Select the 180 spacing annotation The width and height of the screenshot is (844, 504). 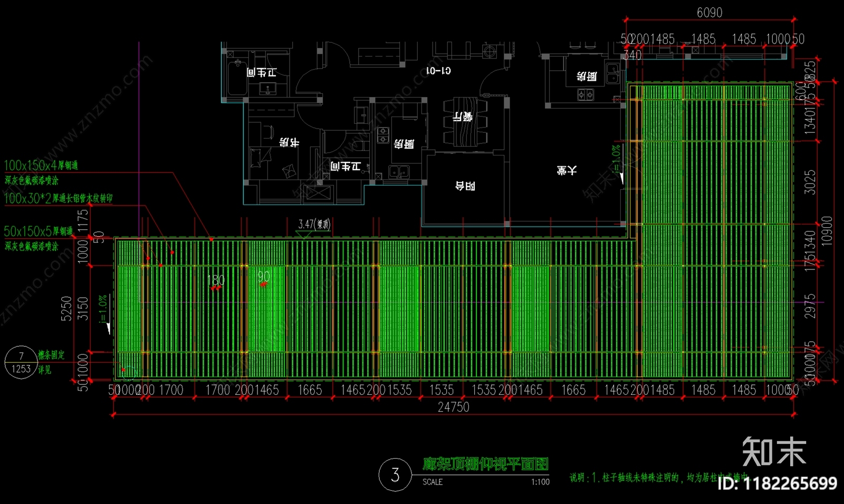tap(216, 280)
